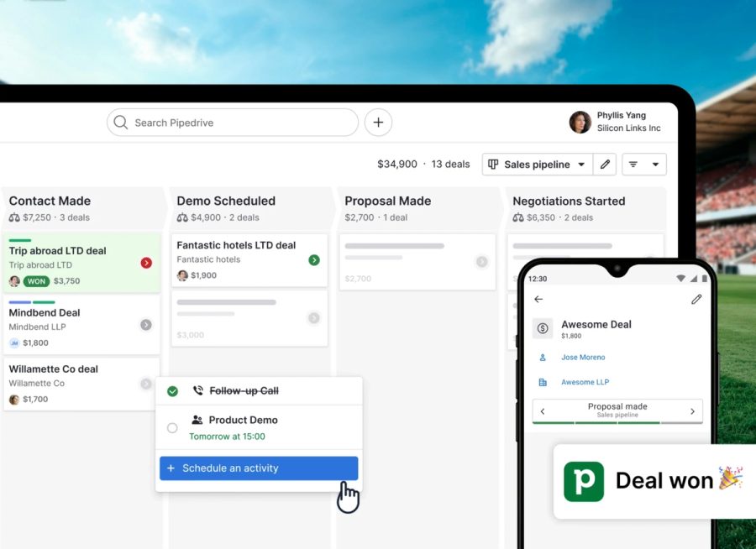Click the gray arrow on Willamette Co deal

click(145, 384)
